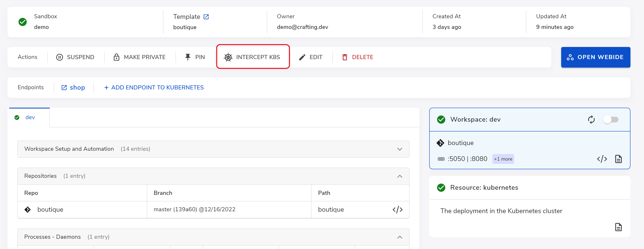Click the 'demo@crafting.dev' owner text
The image size is (644, 249).
tap(302, 27)
